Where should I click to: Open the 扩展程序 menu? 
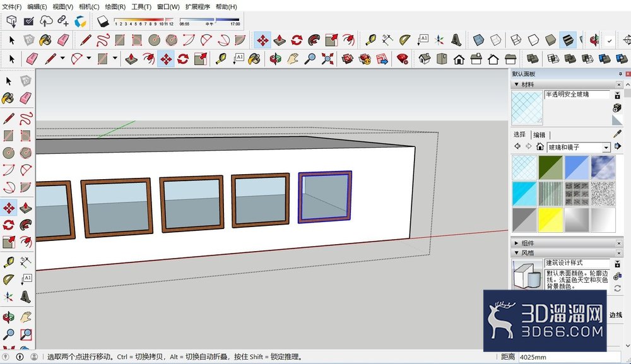point(198,7)
